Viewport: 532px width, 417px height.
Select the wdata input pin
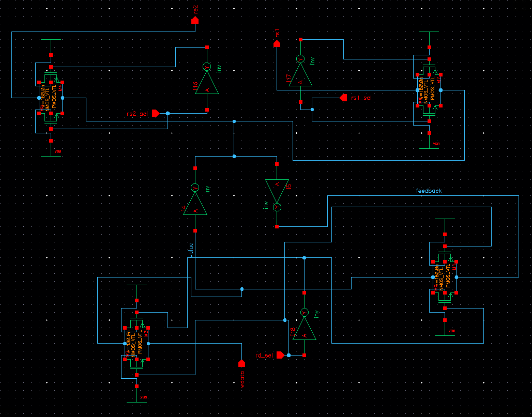[241, 363]
